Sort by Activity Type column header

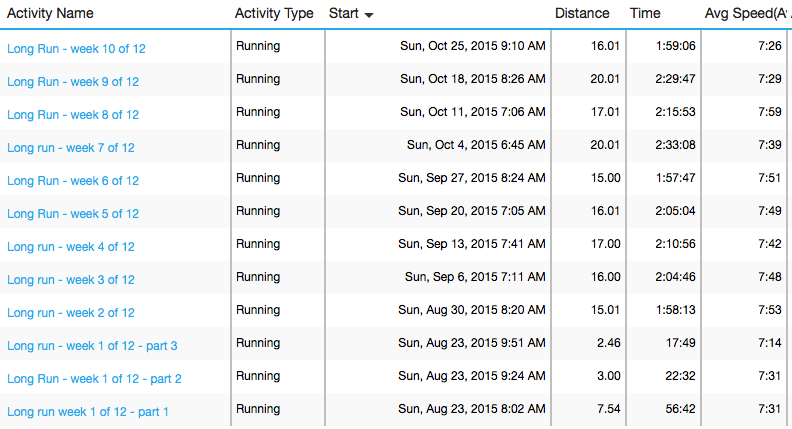[x=273, y=14]
